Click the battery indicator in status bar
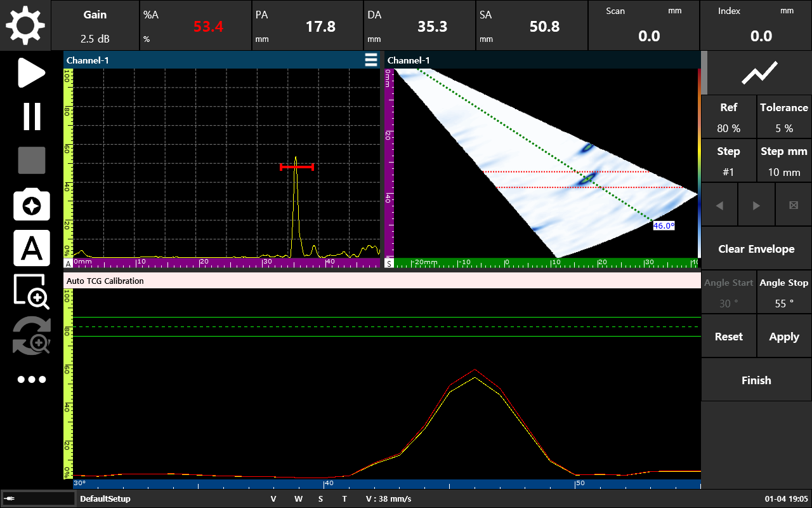This screenshot has height=508, width=812. coord(38,498)
